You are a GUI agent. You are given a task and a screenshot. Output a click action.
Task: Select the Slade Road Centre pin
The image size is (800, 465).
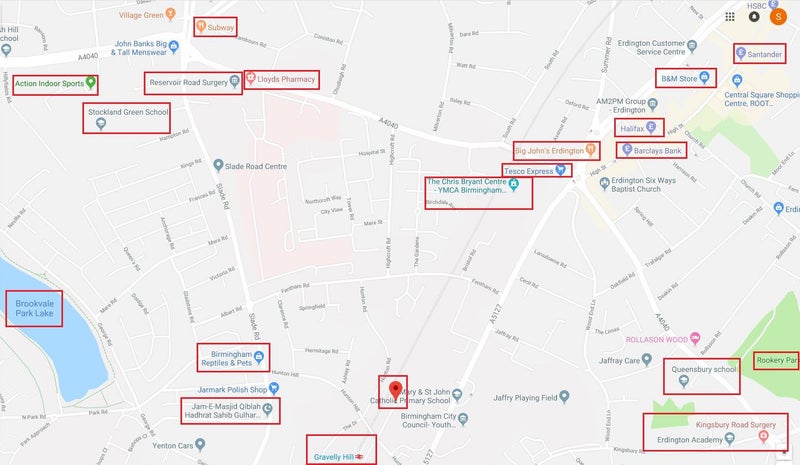point(218,165)
